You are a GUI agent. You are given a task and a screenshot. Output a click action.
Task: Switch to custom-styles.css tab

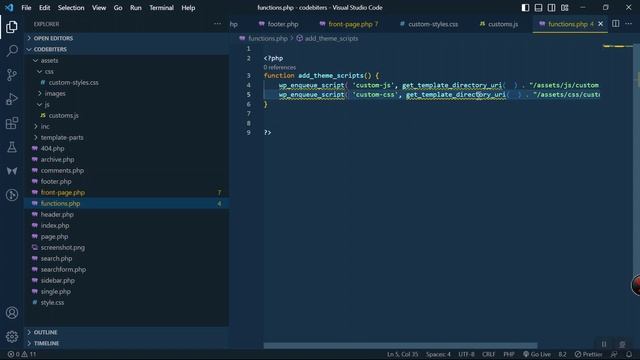tap(429, 24)
